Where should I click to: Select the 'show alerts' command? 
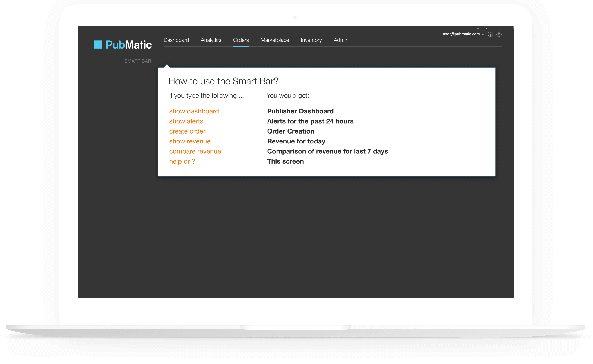pyautogui.click(x=186, y=121)
